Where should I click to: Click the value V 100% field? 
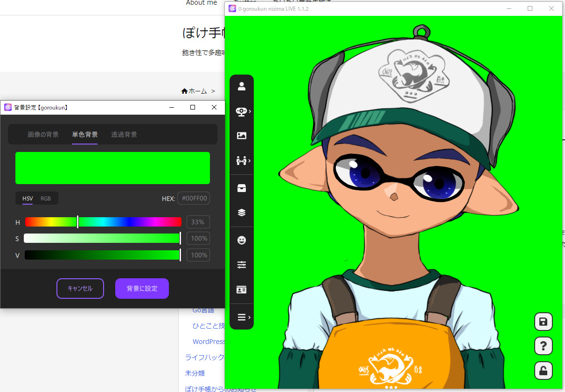(x=198, y=255)
